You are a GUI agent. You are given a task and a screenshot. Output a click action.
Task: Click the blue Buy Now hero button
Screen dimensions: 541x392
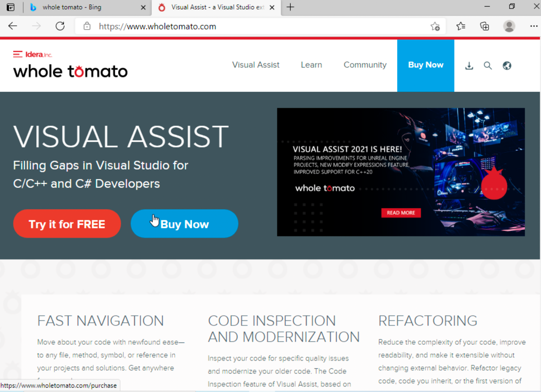[184, 224]
